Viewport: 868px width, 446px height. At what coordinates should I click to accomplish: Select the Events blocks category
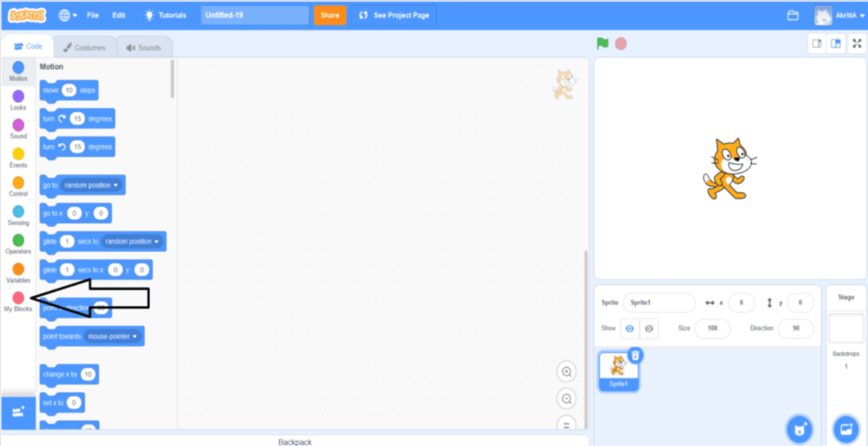(x=19, y=158)
